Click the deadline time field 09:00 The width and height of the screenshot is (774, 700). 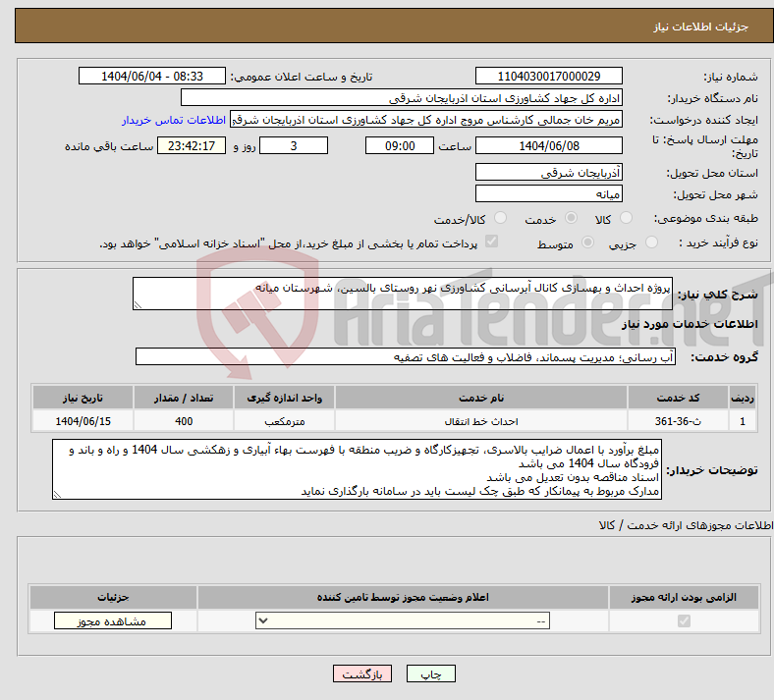click(x=400, y=145)
